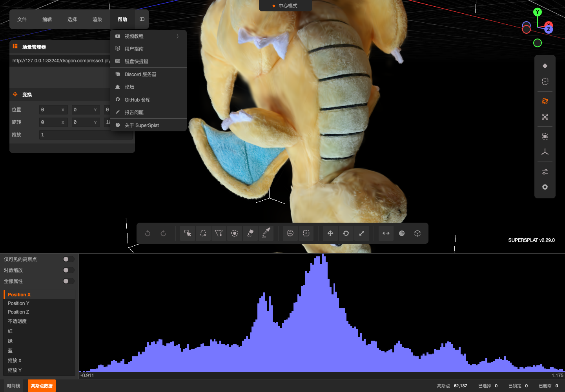Select the brush selection tool

pos(235,233)
